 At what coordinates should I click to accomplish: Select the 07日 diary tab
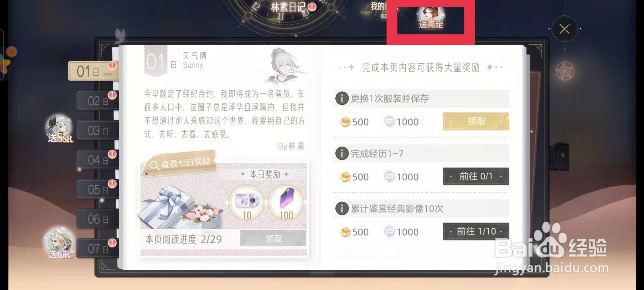click(97, 249)
